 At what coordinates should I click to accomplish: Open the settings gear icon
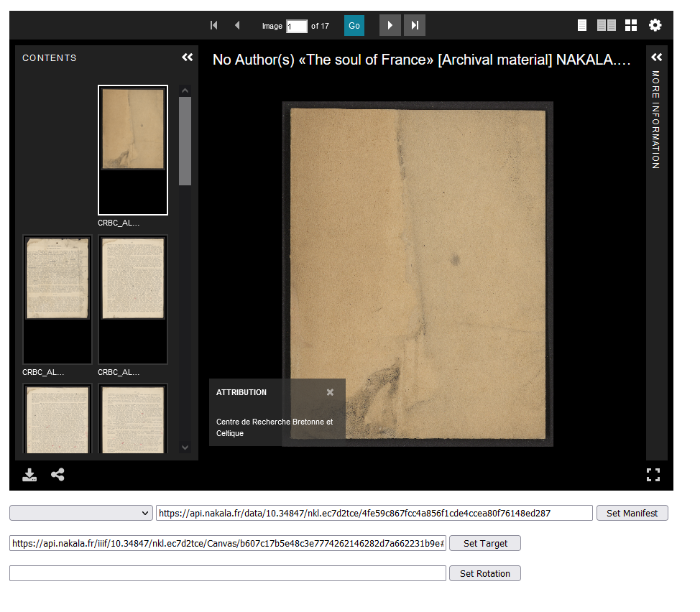pyautogui.click(x=655, y=24)
